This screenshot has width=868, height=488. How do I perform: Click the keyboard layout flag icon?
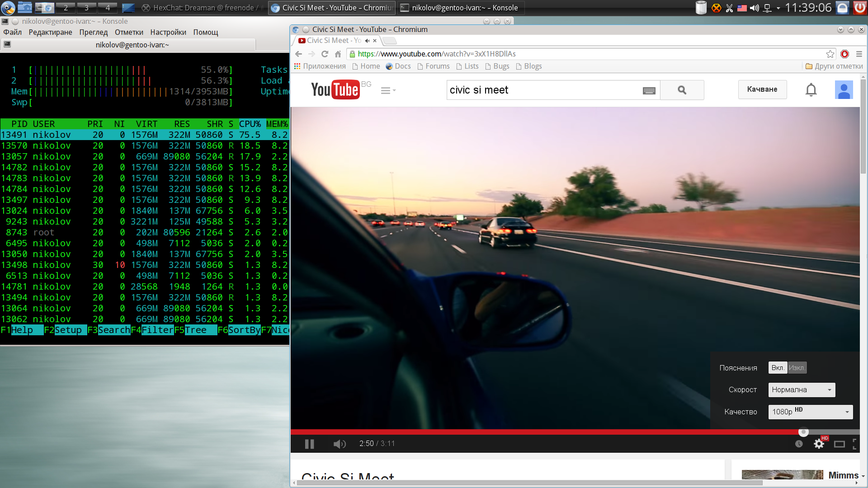click(x=742, y=8)
